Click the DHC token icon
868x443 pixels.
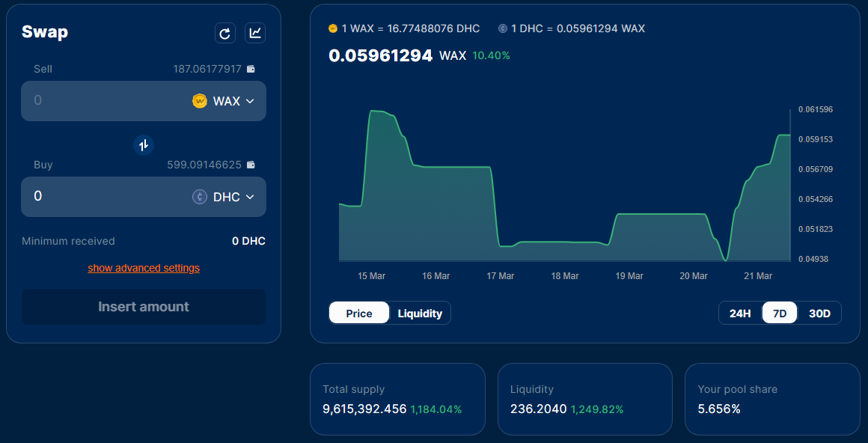199,197
